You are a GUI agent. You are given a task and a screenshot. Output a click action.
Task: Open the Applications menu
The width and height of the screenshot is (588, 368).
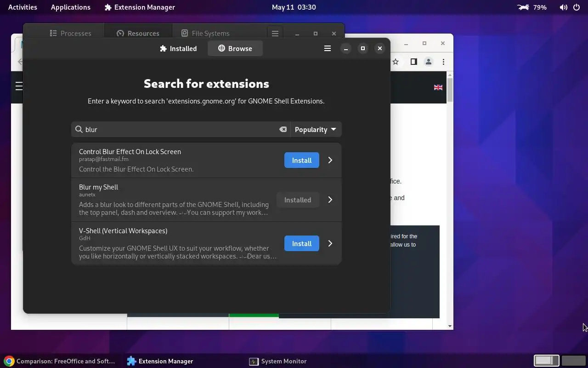pyautogui.click(x=71, y=7)
